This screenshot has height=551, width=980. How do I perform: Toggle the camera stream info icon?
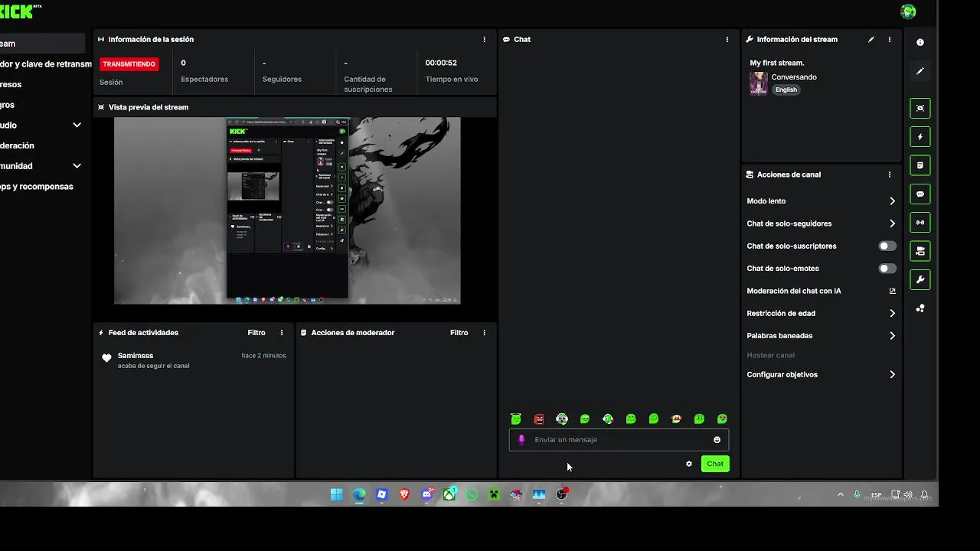(920, 251)
